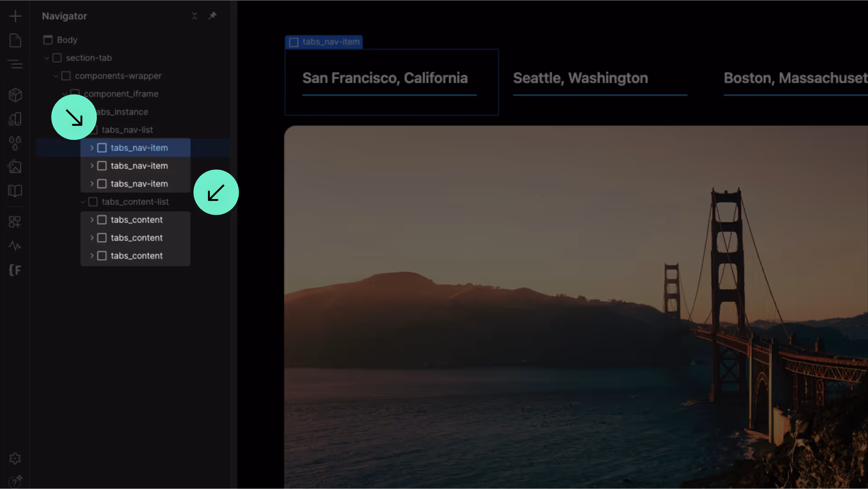The width and height of the screenshot is (868, 489).
Task: Switch to the Boston, Massachusetts tab
Action: pos(795,78)
